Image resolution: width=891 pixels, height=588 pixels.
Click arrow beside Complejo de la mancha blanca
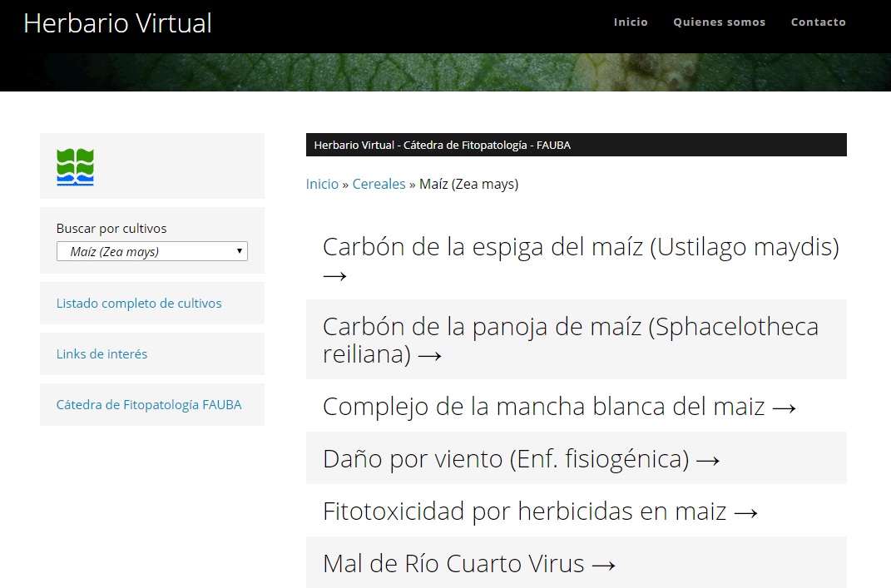(x=785, y=408)
